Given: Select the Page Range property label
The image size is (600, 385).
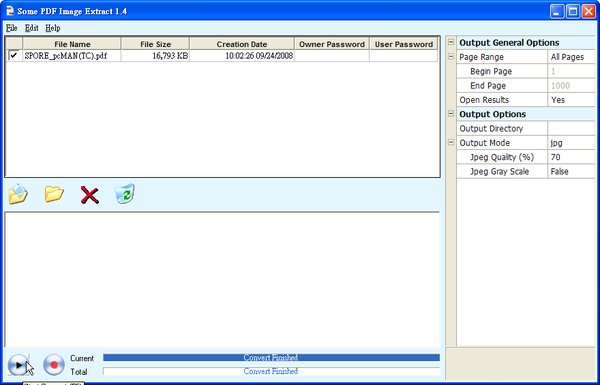Looking at the screenshot, I should pyautogui.click(x=481, y=57).
